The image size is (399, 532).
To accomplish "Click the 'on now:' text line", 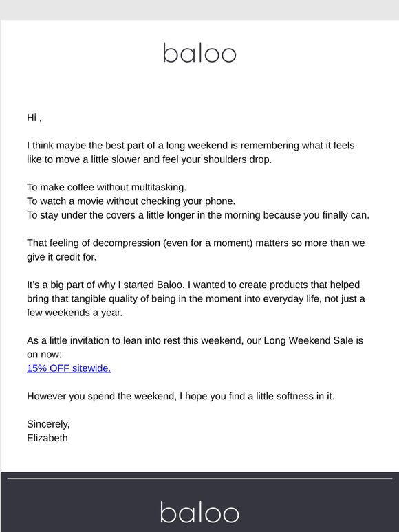I will pos(44,355).
